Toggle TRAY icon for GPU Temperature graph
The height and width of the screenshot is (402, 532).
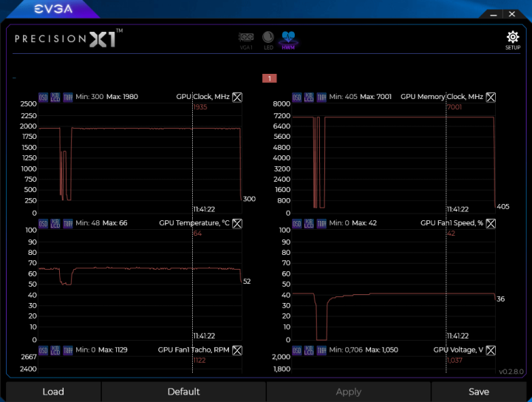pos(68,224)
